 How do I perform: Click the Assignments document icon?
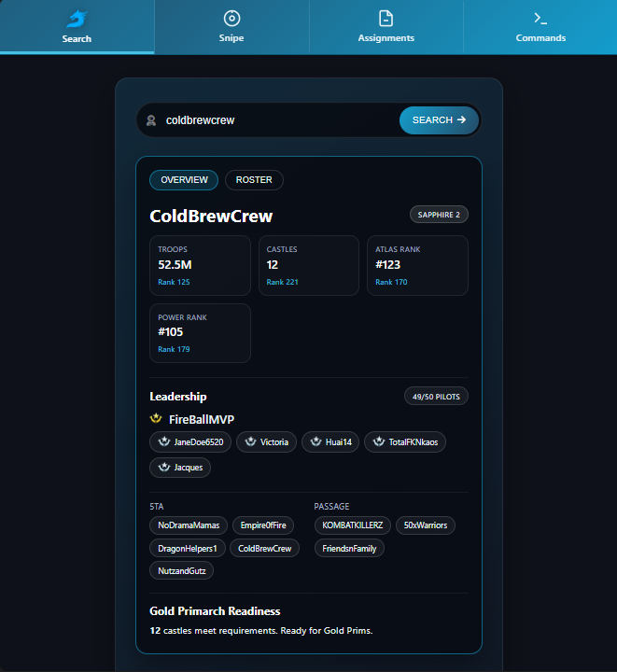[x=386, y=18]
